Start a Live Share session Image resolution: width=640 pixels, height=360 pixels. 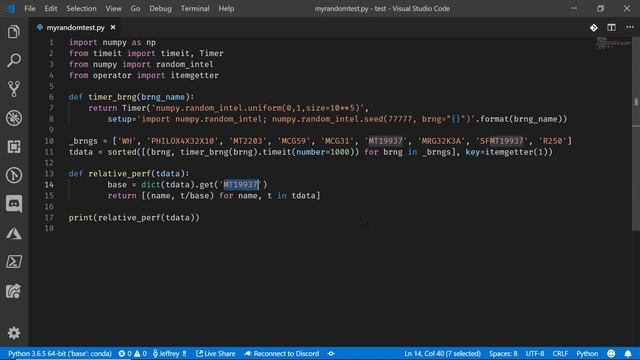click(216, 353)
